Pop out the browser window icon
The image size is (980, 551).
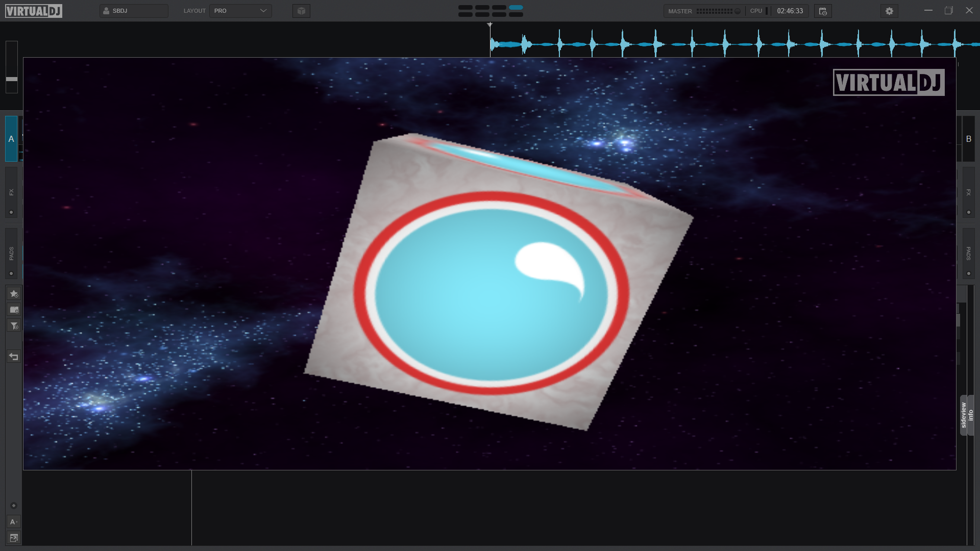[14, 538]
